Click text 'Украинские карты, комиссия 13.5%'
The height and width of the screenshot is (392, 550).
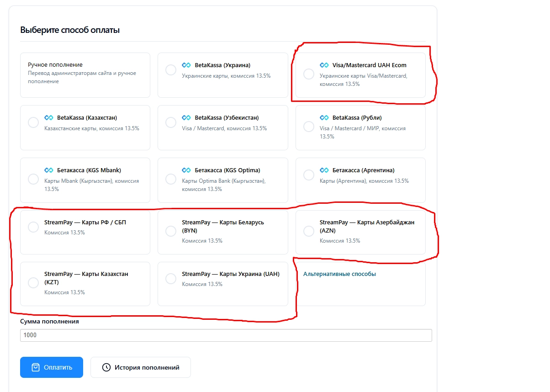coord(226,76)
